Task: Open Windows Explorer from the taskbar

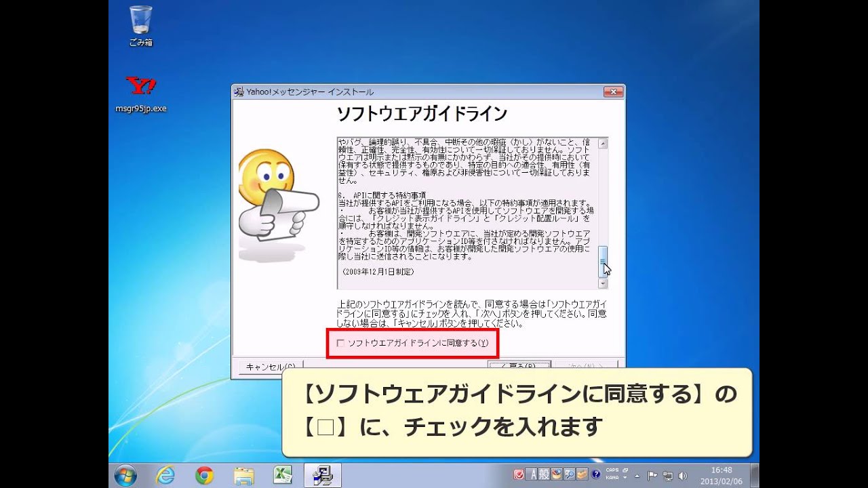Action: 243,476
